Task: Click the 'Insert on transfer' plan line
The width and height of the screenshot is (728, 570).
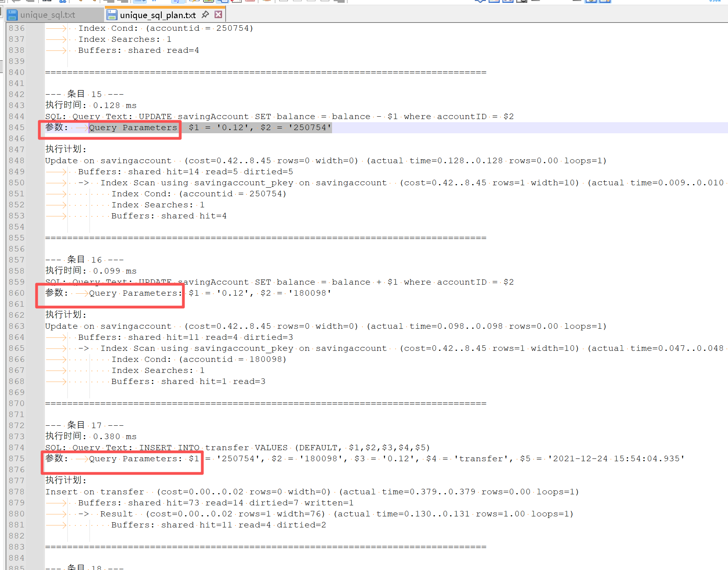Action: [100, 492]
